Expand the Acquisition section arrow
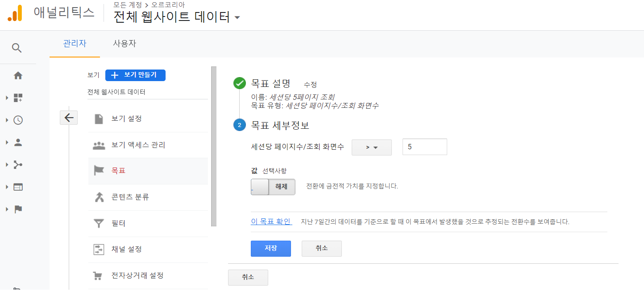Image resolution: width=644 pixels, height=291 pixels. [x=7, y=164]
